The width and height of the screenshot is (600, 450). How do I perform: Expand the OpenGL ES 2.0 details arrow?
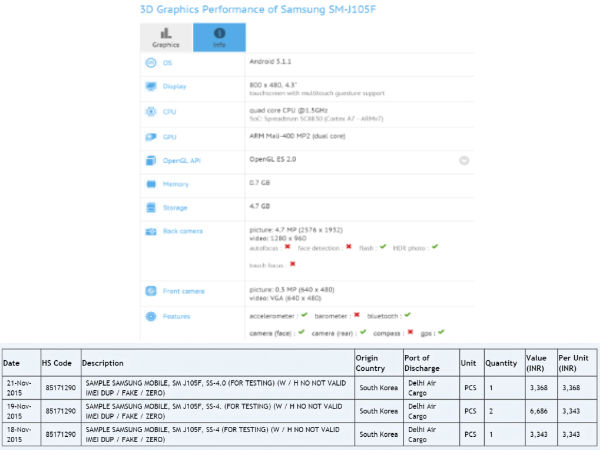coord(464,161)
